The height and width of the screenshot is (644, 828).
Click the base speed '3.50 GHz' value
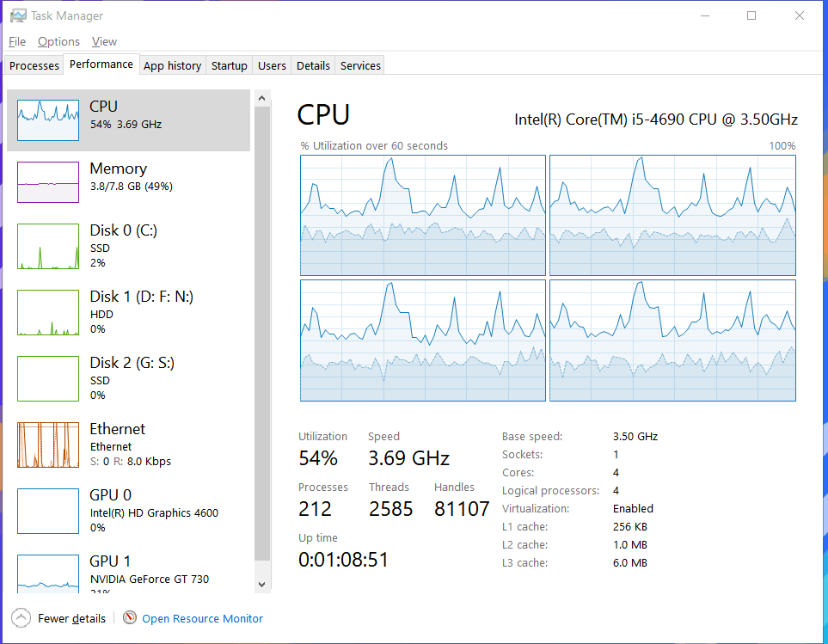[x=635, y=437]
